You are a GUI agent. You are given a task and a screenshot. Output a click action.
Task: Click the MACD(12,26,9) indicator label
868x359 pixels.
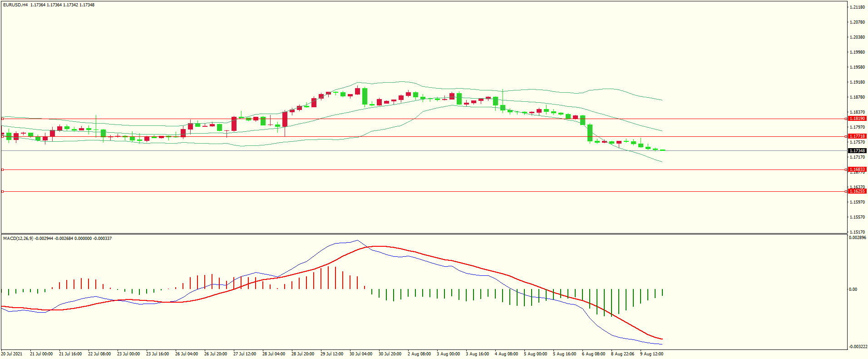point(18,239)
